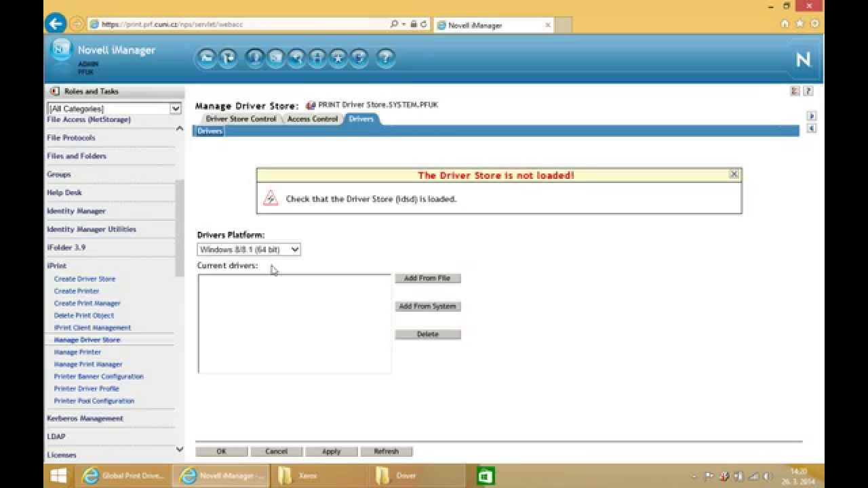
Task: Open browser favorites star icon
Action: coord(800,24)
